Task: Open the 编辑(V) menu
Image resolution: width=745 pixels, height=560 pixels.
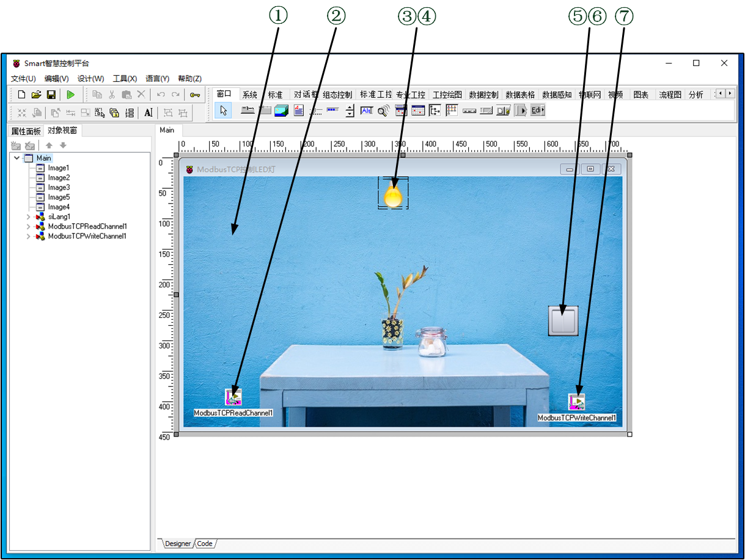Action: click(56, 79)
